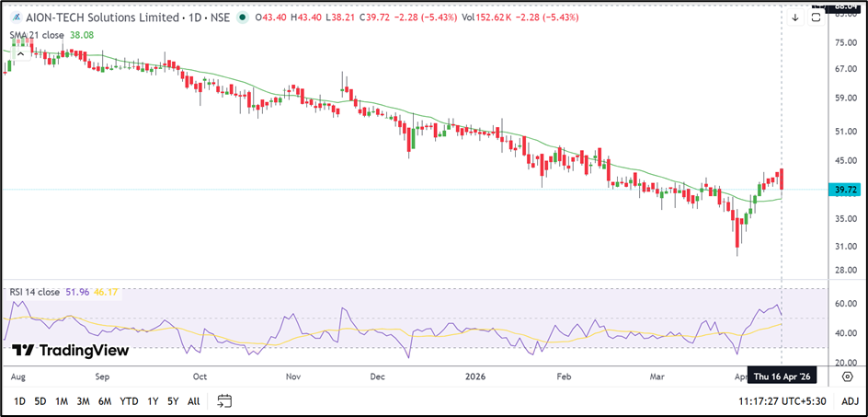Click the SMA 21 close indicator label
This screenshot has width=868, height=417.
click(x=39, y=35)
